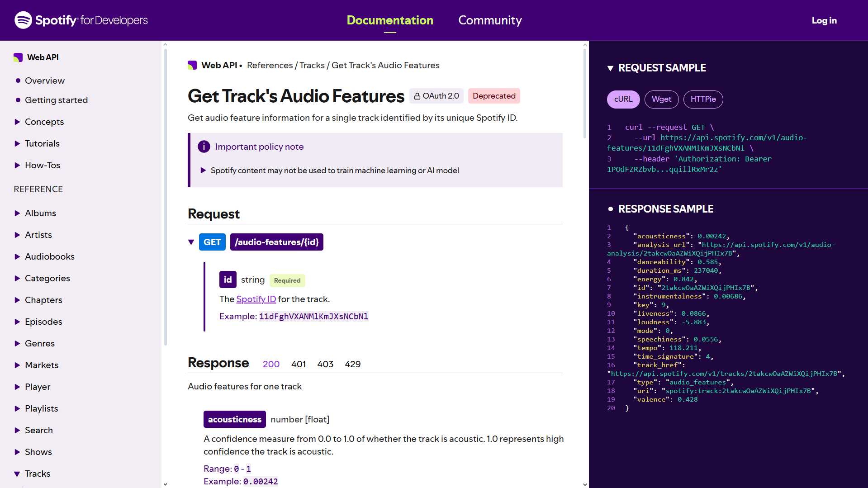868x488 pixels.
Task: Click the Web API breadcrumb icon
Action: pyautogui.click(x=192, y=65)
